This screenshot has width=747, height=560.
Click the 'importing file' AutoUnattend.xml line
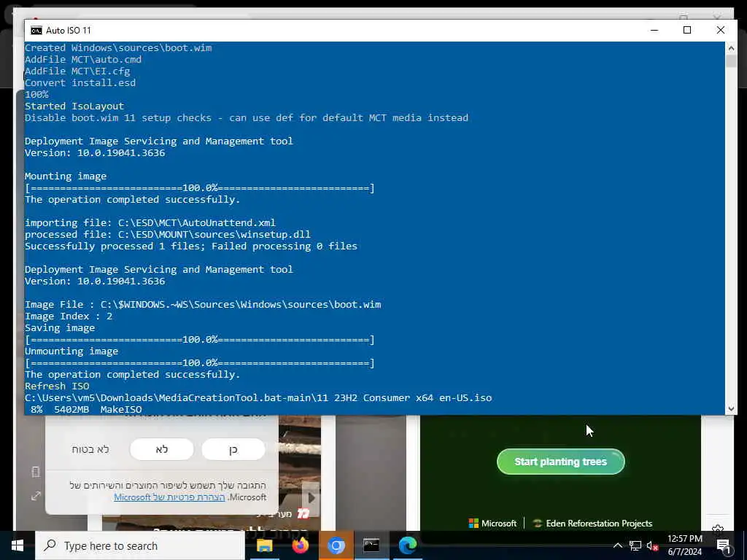click(x=150, y=223)
